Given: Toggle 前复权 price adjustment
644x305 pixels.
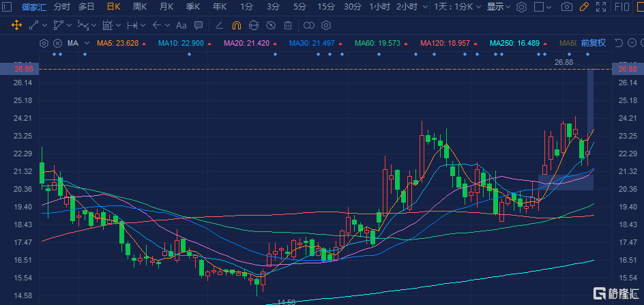Looking at the screenshot, I should coord(594,43).
